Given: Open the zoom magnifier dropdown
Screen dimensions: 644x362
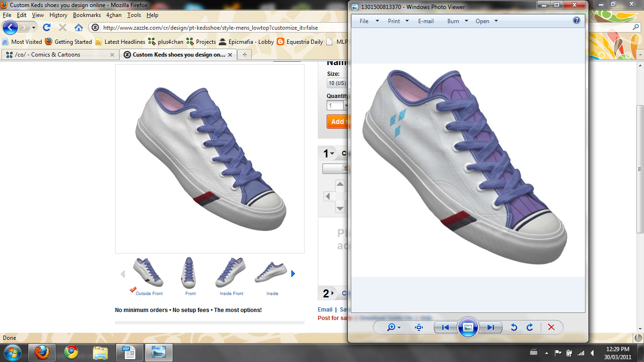Looking at the screenshot, I should (x=393, y=327).
